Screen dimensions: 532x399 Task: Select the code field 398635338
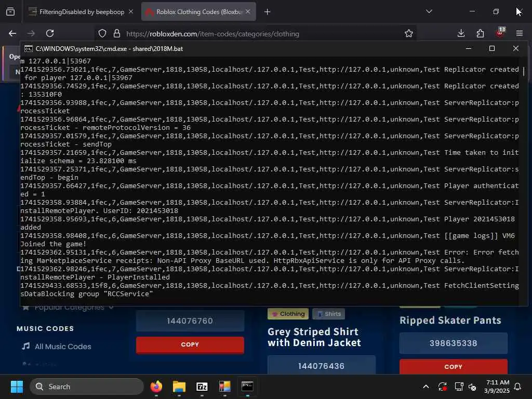[453, 343]
